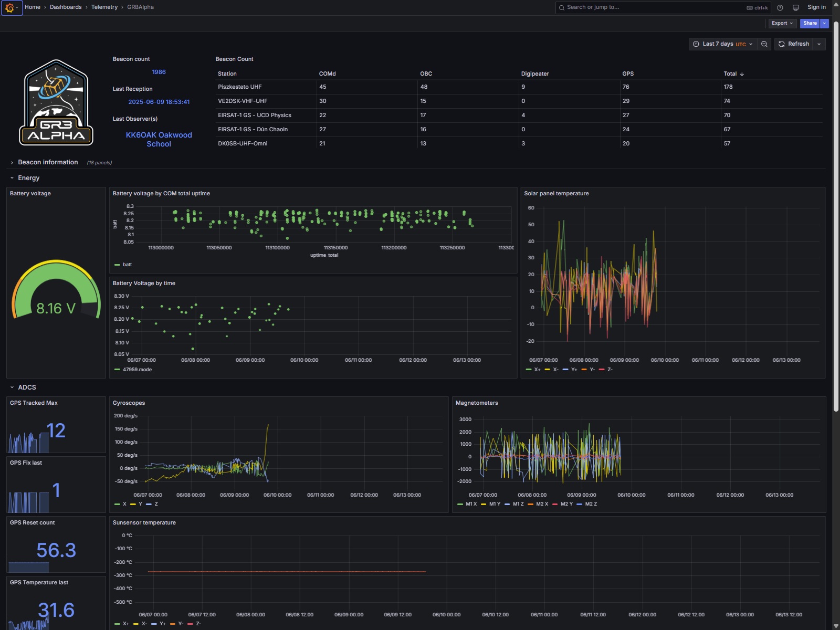The image size is (840, 630).
Task: Click Z- color swatch in solar panel legend
Action: click(602, 370)
